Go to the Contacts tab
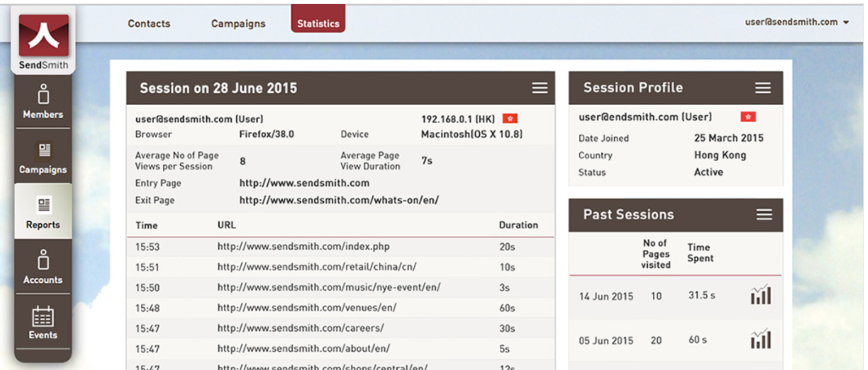 [x=149, y=24]
